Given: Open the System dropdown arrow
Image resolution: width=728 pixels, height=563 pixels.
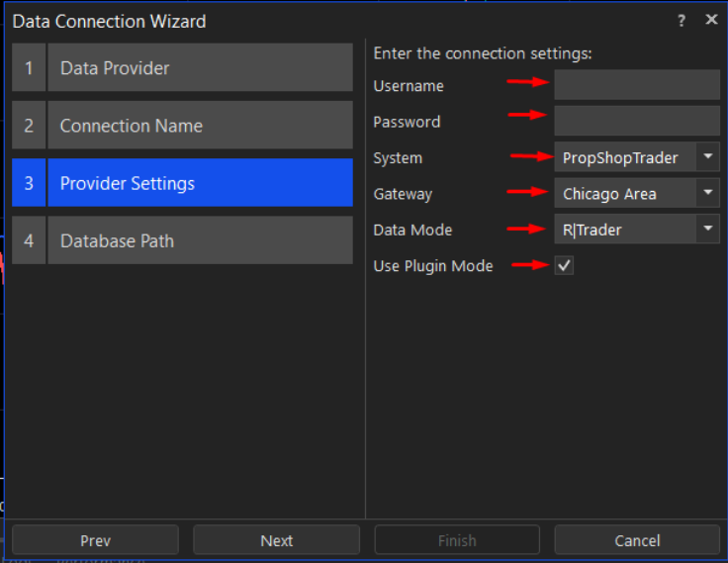Looking at the screenshot, I should (707, 156).
